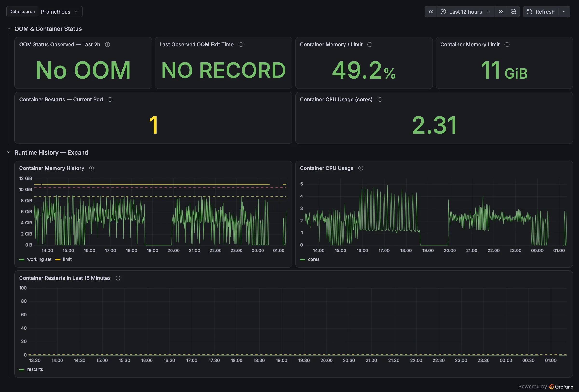Click the Container Memory History title
The width and height of the screenshot is (579, 392).
pos(52,168)
